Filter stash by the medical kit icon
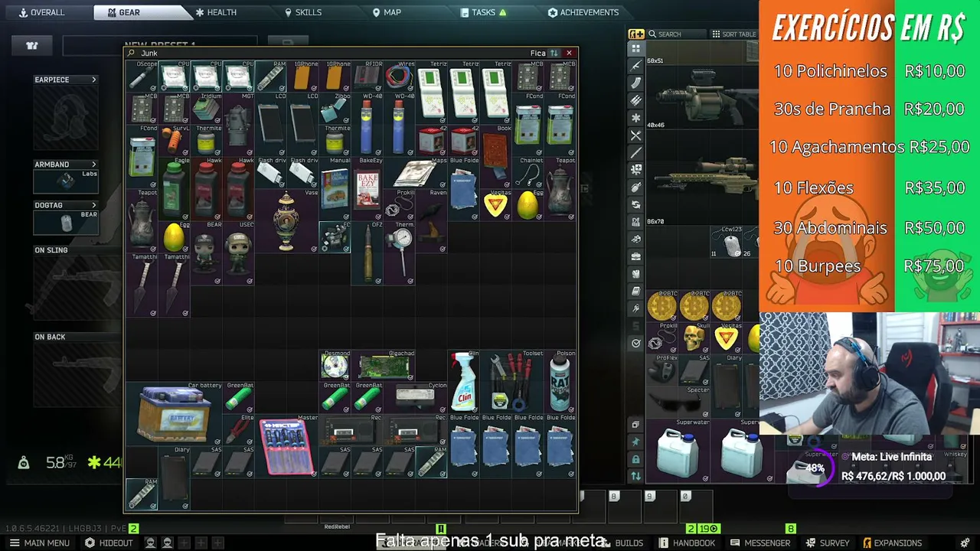The image size is (980, 551). (x=635, y=169)
